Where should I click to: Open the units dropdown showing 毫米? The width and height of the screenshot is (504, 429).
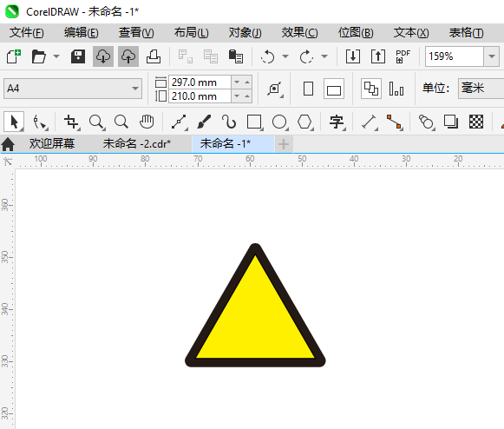[x=481, y=89]
